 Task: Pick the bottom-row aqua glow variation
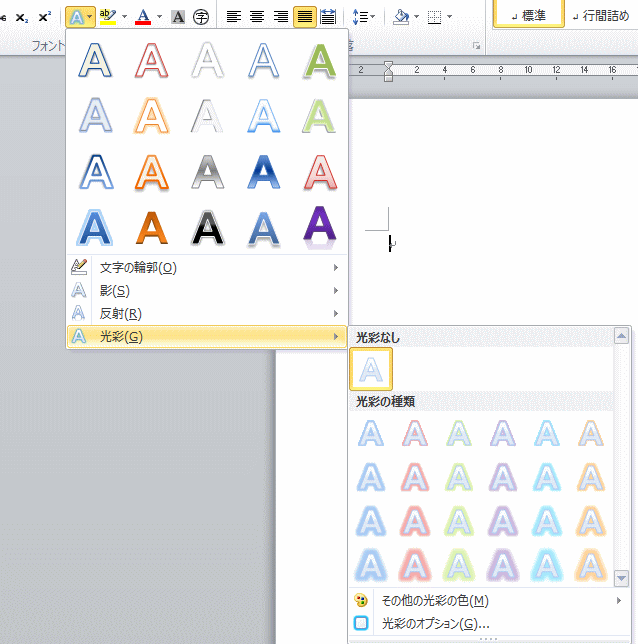[547, 566]
